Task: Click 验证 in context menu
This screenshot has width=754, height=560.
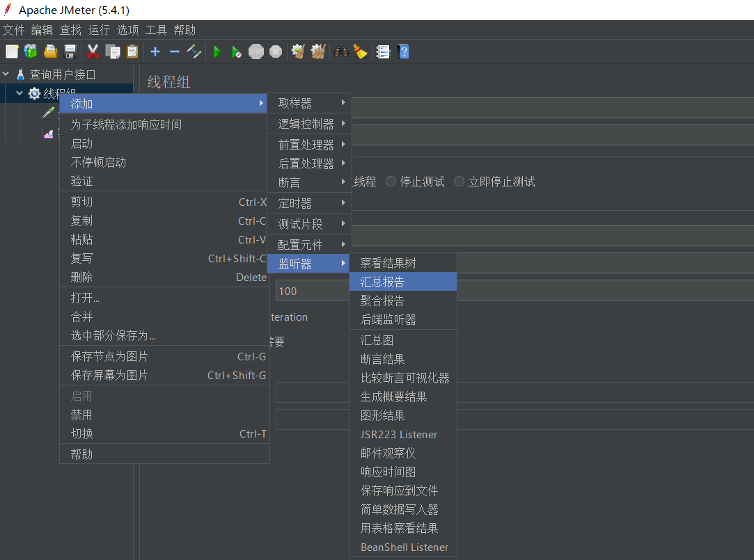Action: [x=164, y=181]
